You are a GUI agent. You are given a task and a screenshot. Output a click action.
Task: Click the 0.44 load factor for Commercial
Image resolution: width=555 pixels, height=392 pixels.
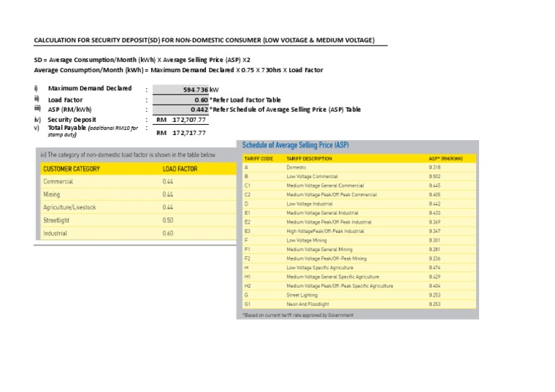(168, 182)
